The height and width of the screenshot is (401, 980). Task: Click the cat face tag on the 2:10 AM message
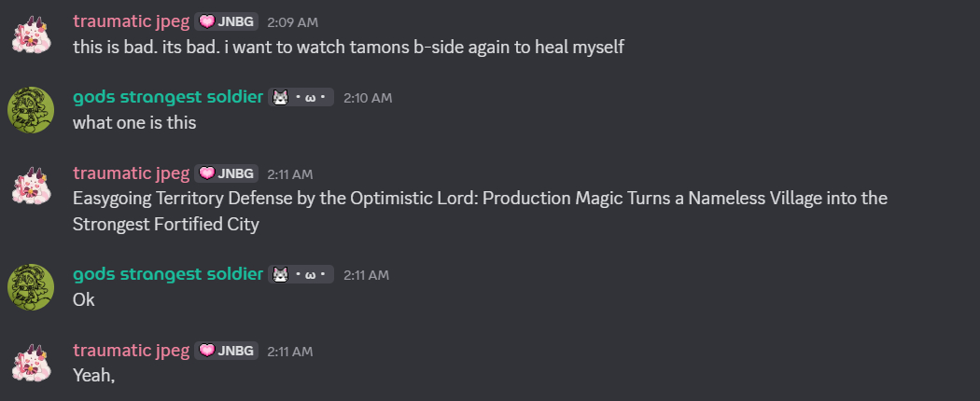(301, 98)
